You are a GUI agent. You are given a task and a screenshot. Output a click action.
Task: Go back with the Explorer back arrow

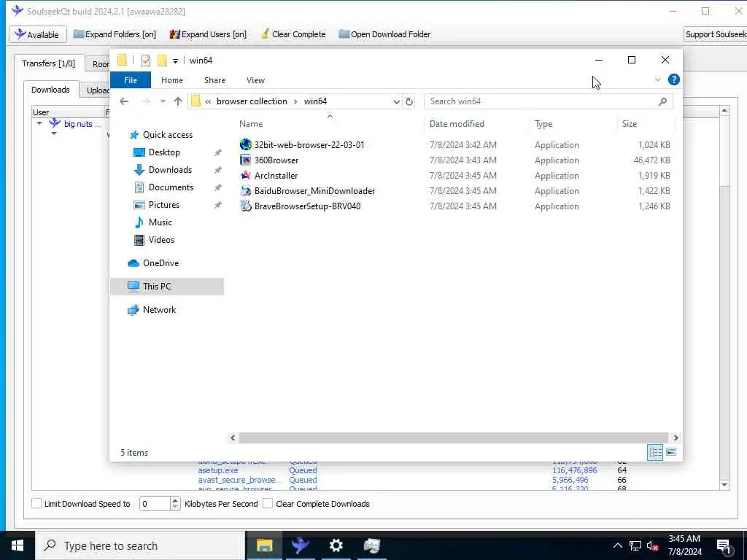tap(124, 101)
